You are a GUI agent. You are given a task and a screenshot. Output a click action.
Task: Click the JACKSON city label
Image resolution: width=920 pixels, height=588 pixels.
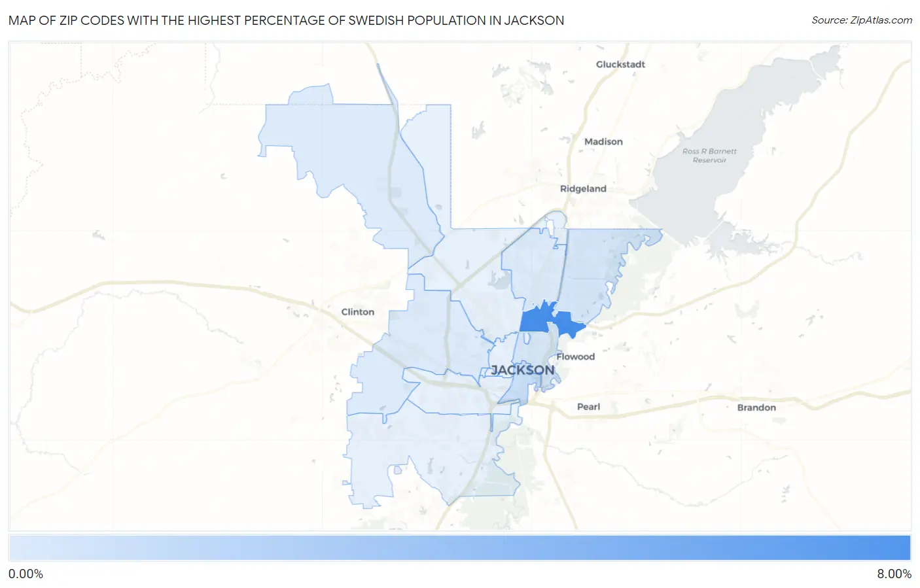click(523, 370)
